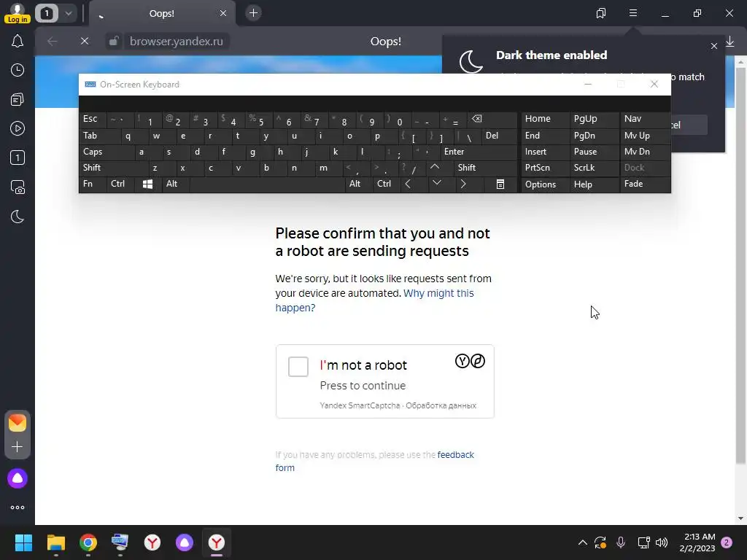The image size is (747, 560).
Task: Add a site with sidebar plus icon
Action: click(18, 447)
